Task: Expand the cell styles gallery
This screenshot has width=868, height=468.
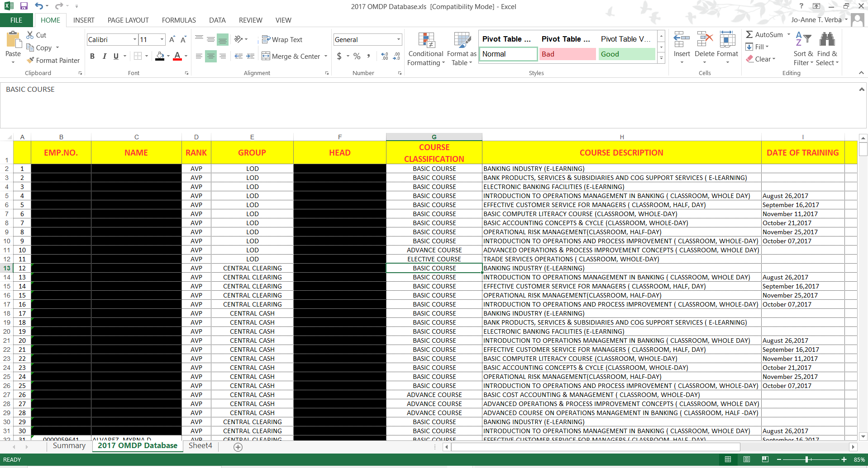Action: [x=661, y=58]
